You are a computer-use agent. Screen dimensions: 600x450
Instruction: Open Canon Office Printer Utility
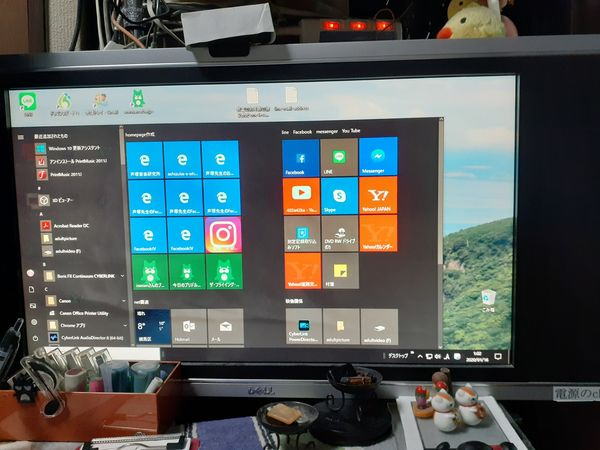point(80,313)
